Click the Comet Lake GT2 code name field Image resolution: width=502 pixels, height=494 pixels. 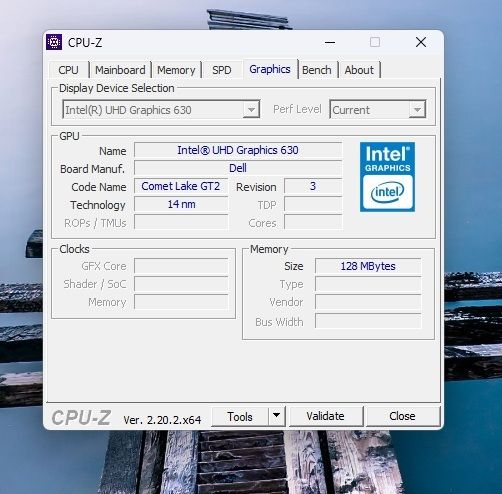click(x=181, y=186)
